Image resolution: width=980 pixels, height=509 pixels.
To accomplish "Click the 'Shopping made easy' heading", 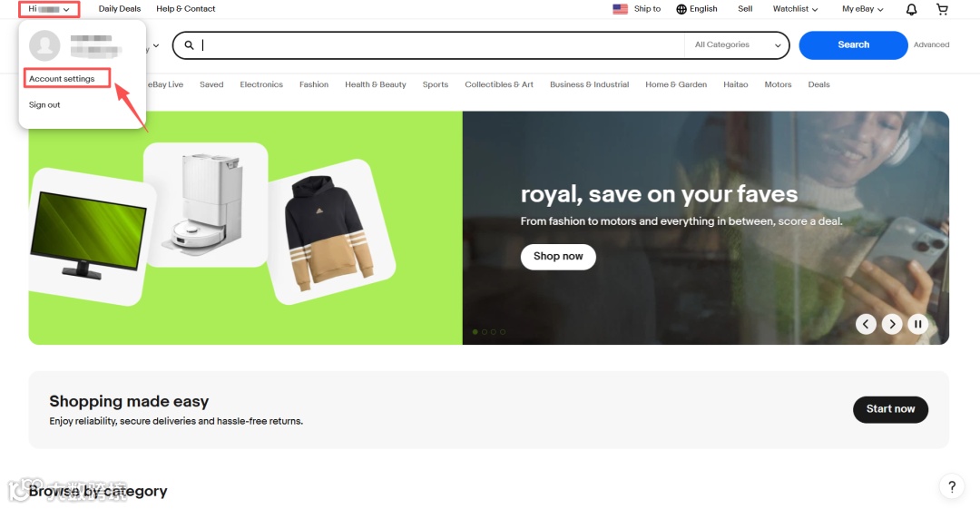I will (x=129, y=401).
